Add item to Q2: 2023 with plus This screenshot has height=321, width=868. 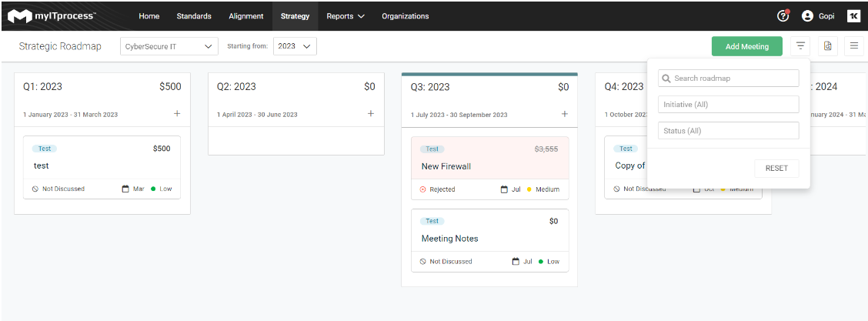pos(371,113)
